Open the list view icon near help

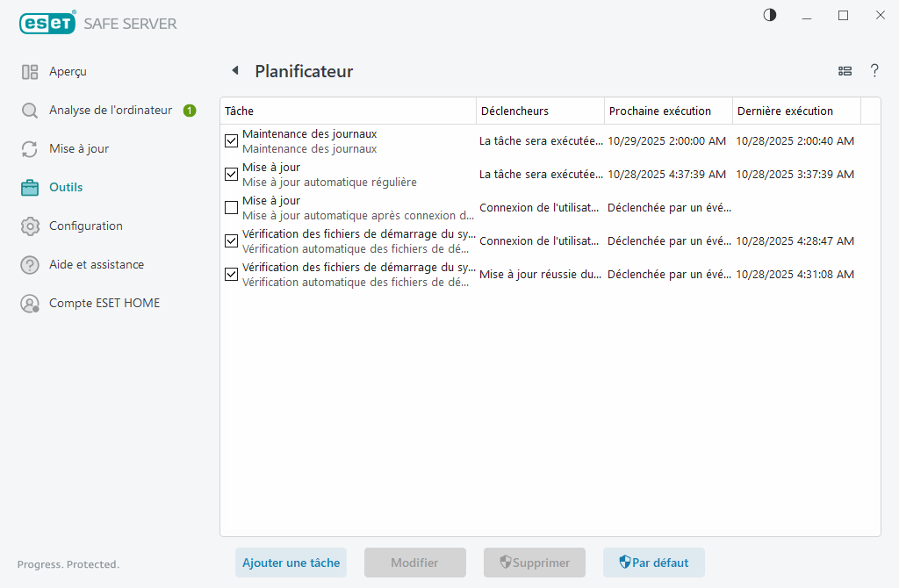tap(845, 71)
